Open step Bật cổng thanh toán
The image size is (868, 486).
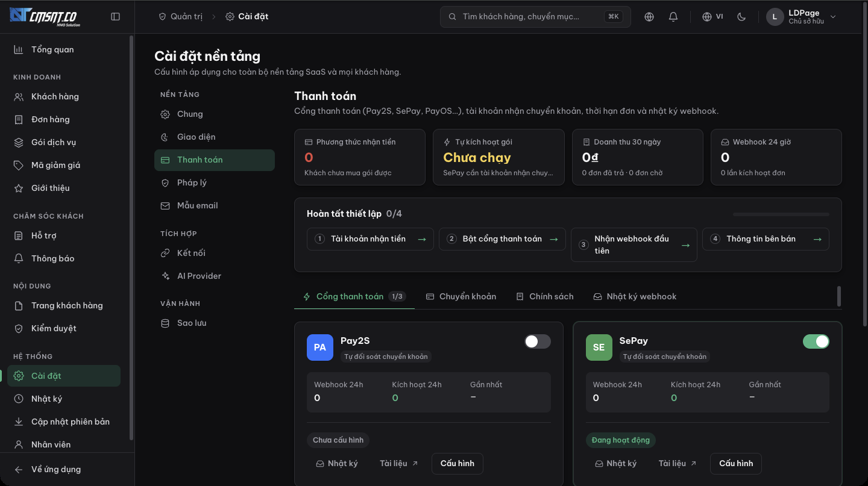tap(502, 239)
